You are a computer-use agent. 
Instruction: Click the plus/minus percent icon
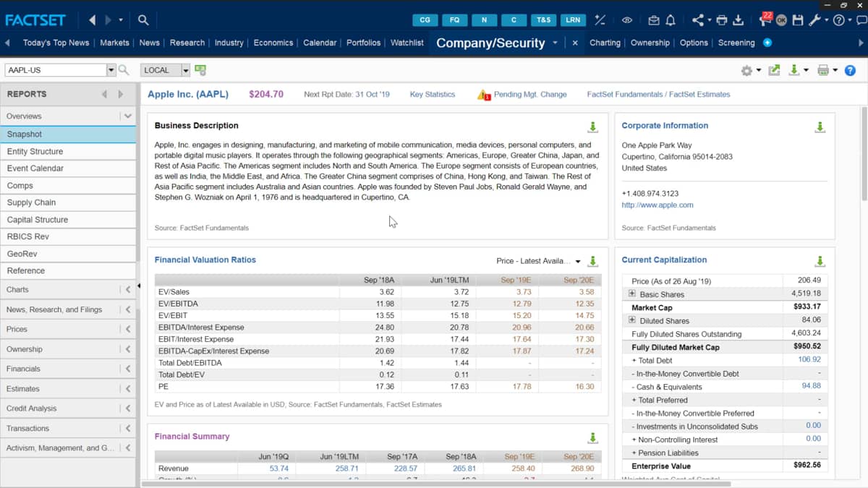(x=600, y=20)
